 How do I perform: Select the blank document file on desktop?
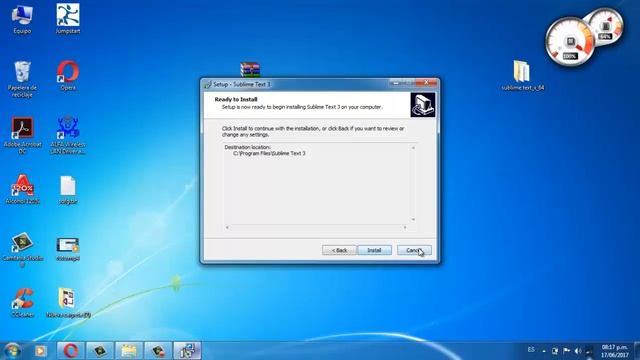pos(68,189)
